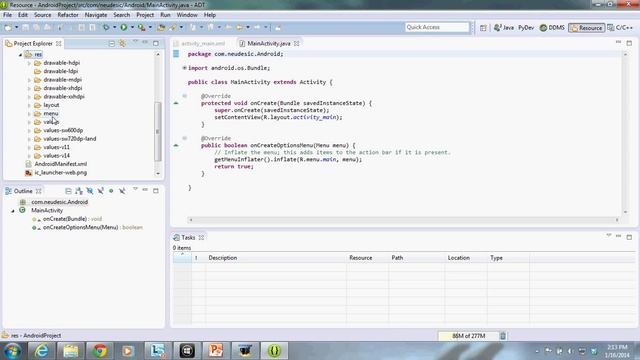Toggle Hide Fields in the Outline view
Image resolution: width=640 pixels, height=360 pixels.
[x=89, y=191]
